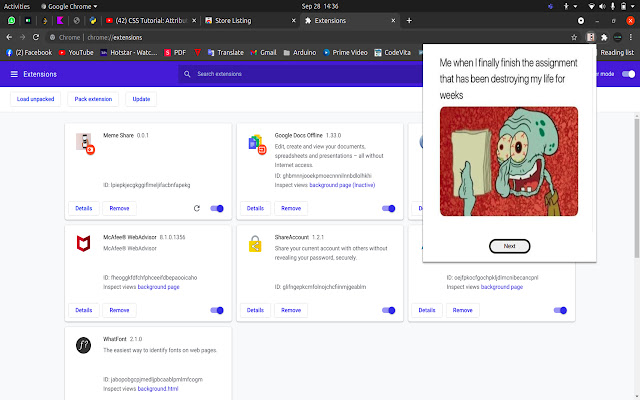The height and width of the screenshot is (400, 640).
Task: Bookmark this page with the star icon
Action: [x=574, y=37]
